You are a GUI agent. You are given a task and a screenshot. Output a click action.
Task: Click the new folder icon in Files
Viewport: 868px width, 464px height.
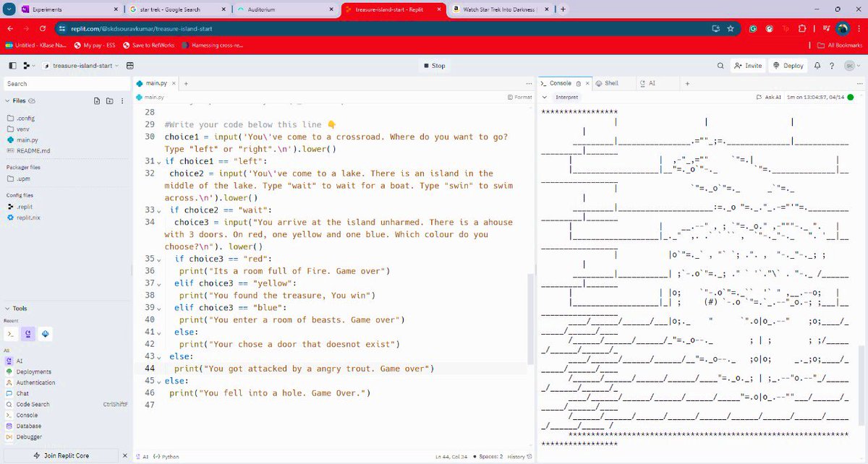pyautogui.click(x=109, y=100)
